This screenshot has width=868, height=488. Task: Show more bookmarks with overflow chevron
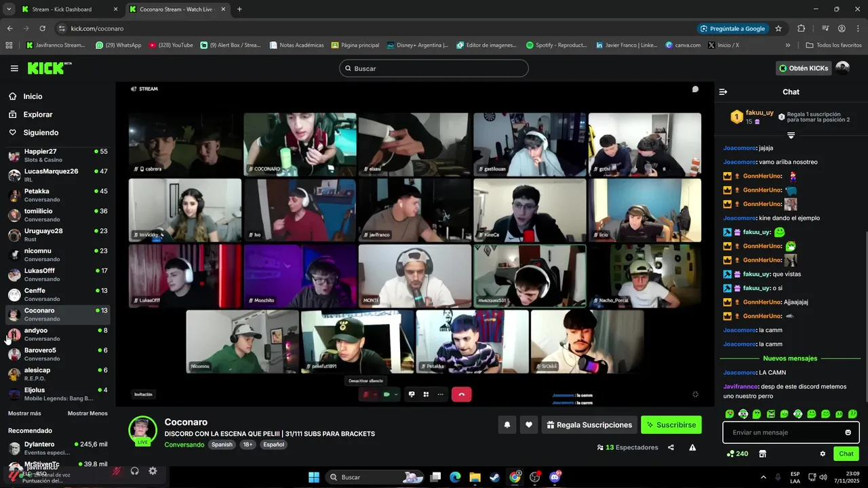787,45
